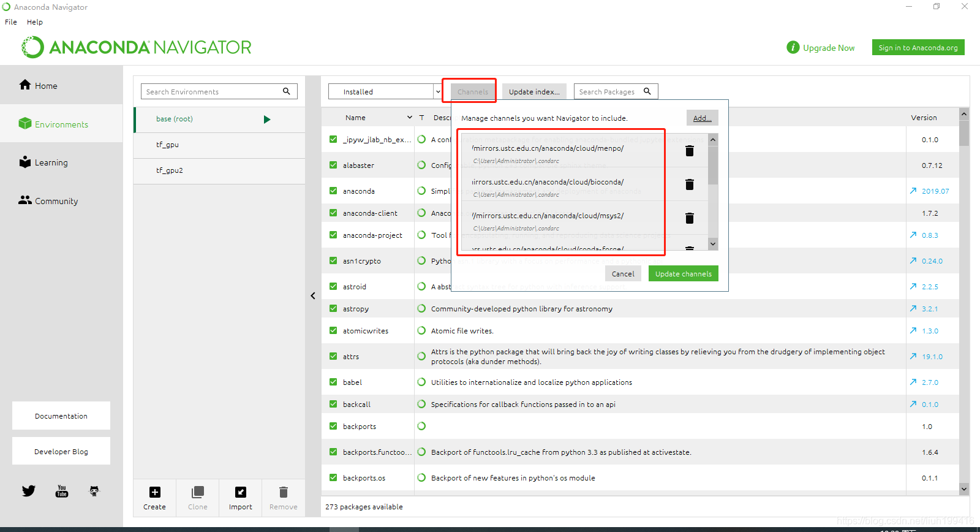Focus the Search Environments field
This screenshot has height=532, width=980.
point(219,91)
